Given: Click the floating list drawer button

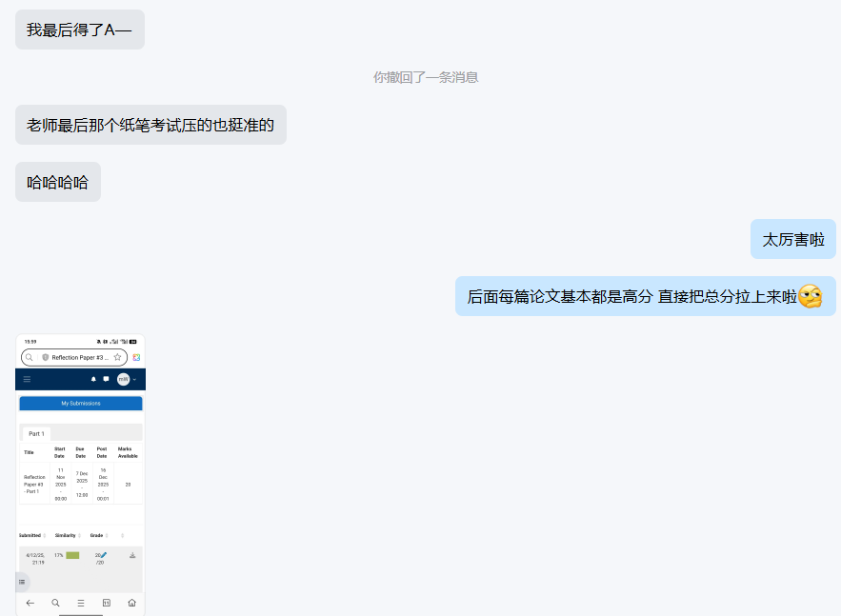Looking at the screenshot, I should [x=22, y=581].
